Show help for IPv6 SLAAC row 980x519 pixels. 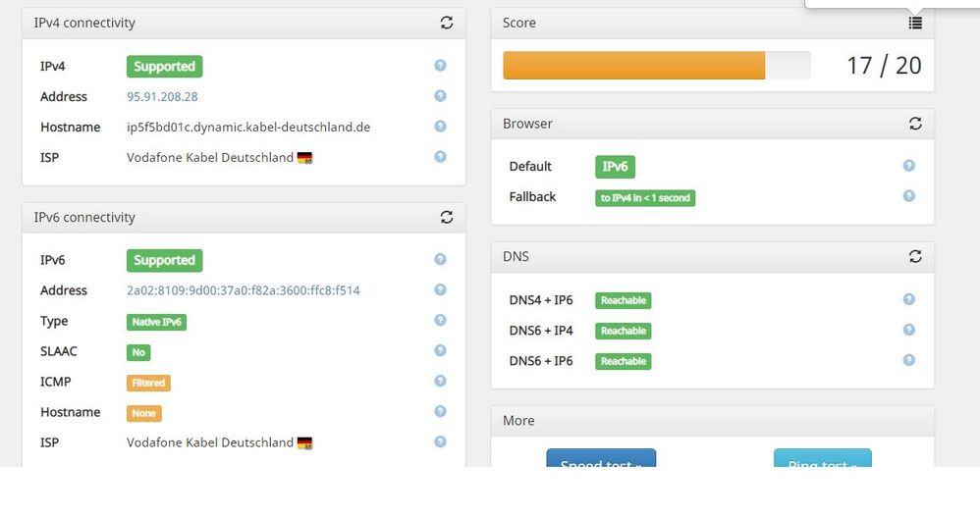[x=440, y=350]
